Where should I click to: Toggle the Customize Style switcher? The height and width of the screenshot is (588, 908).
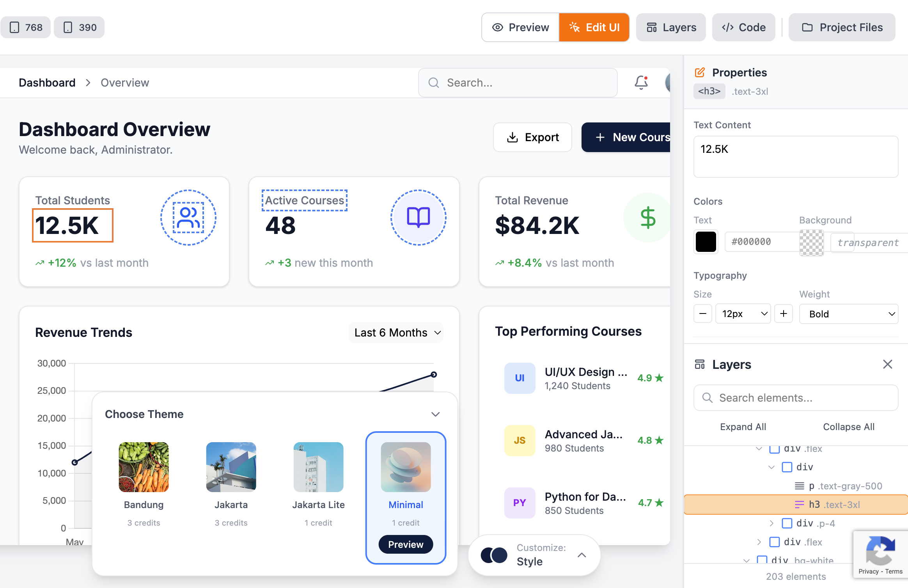(534, 555)
